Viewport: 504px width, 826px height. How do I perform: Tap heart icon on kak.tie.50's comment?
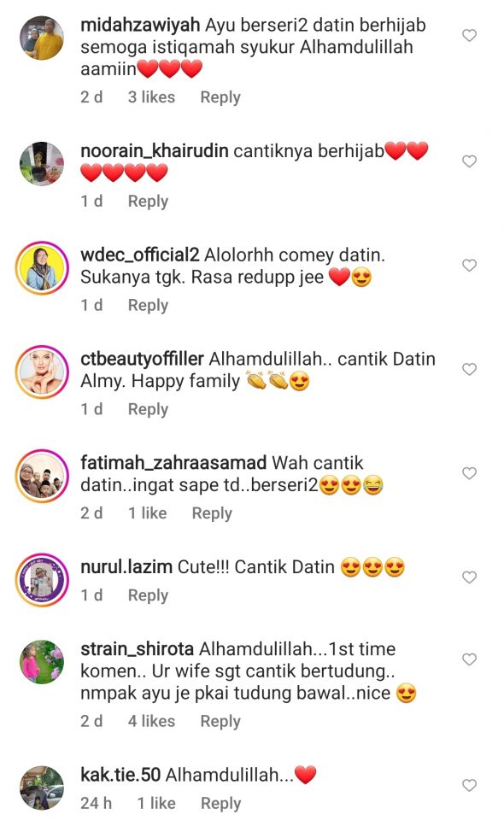[x=469, y=786]
